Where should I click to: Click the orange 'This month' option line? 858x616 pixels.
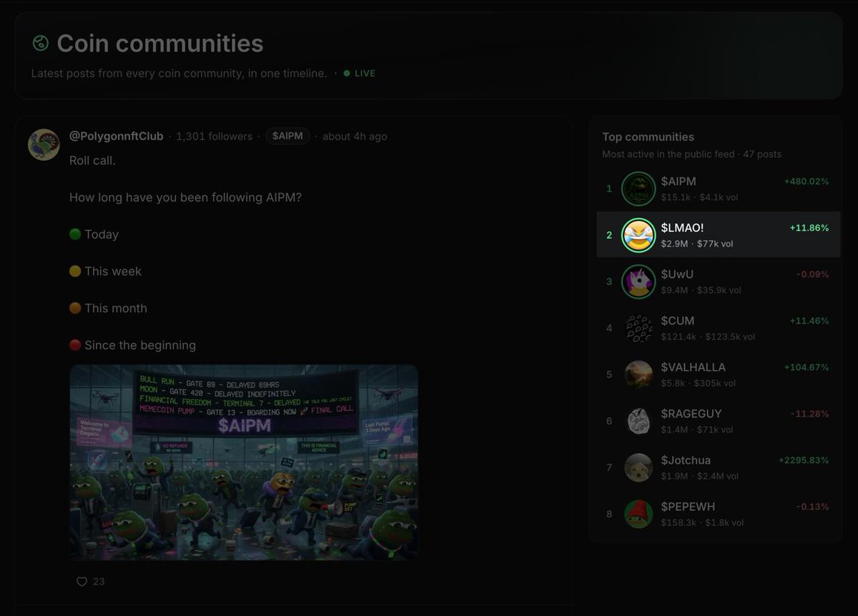pyautogui.click(x=108, y=309)
